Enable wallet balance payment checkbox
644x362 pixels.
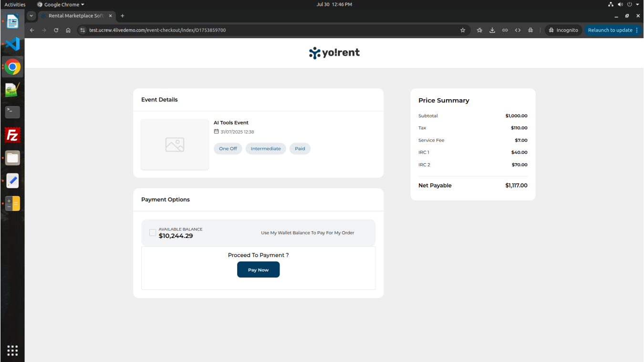pos(153,233)
